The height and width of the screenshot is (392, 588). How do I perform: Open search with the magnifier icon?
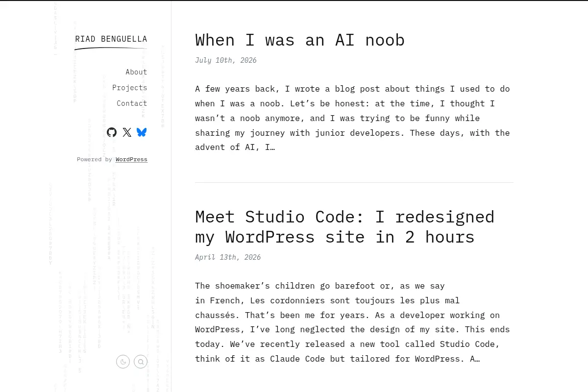[141, 362]
